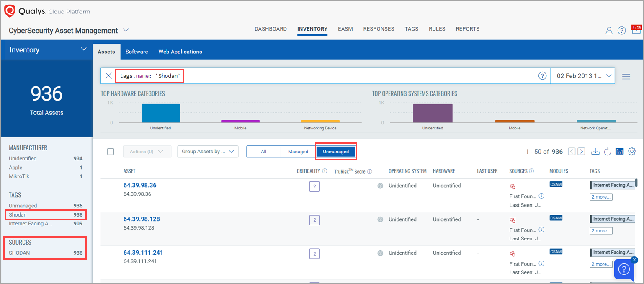Open the TAGS menu
This screenshot has width=644, height=284.
412,29
